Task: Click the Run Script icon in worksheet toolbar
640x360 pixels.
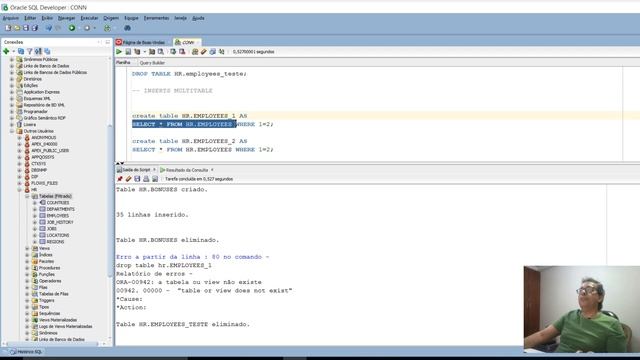Action: [x=128, y=52]
